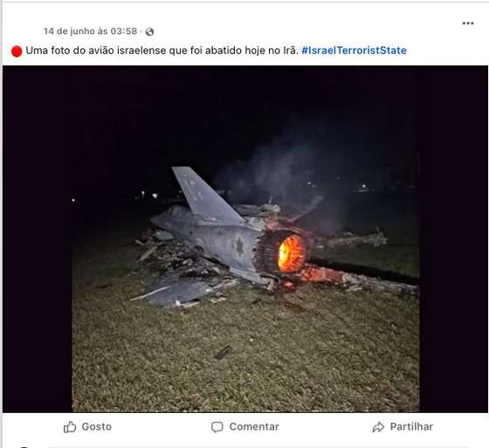Select the Comentar text button
The image size is (489, 448).
coord(254,426)
